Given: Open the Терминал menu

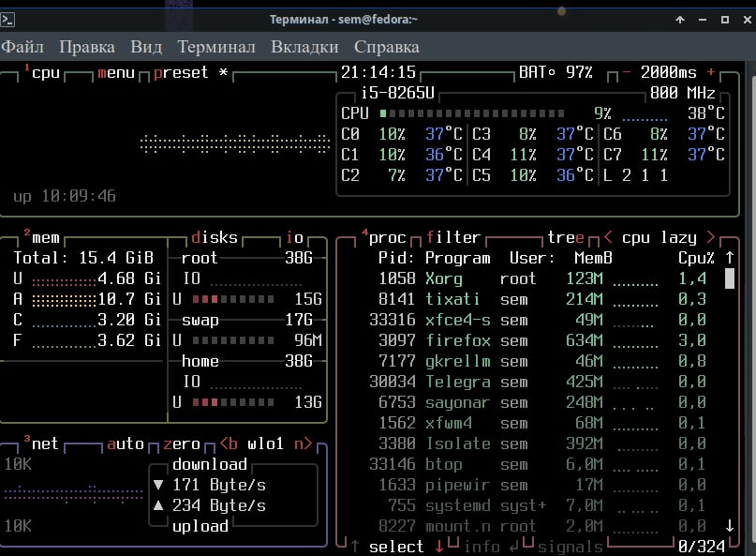Looking at the screenshot, I should point(216,47).
